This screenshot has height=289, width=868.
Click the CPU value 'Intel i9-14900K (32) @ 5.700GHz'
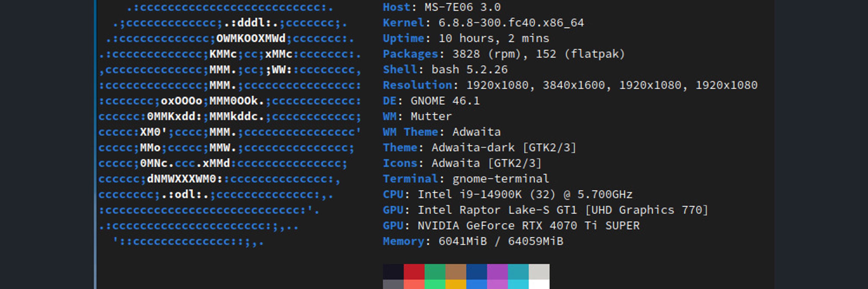coord(525,194)
